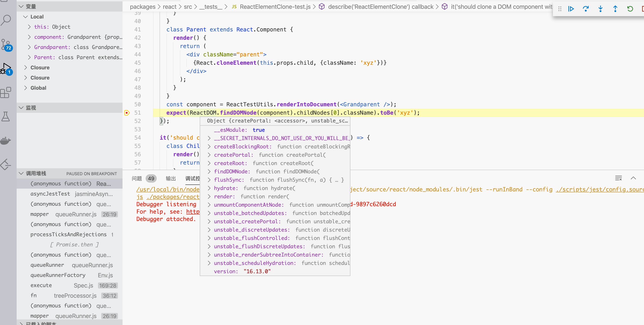The image size is (644, 325).
Task: Open the Testing flask icon
Action: (6, 117)
